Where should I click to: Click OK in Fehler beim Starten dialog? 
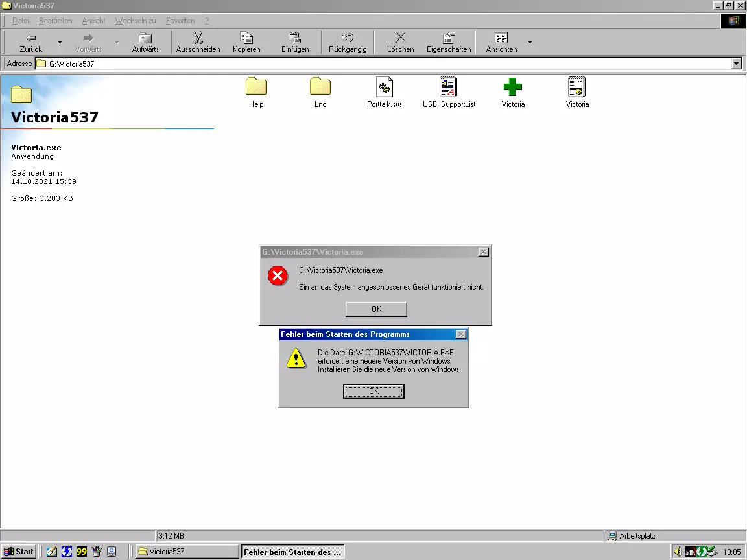373,391
